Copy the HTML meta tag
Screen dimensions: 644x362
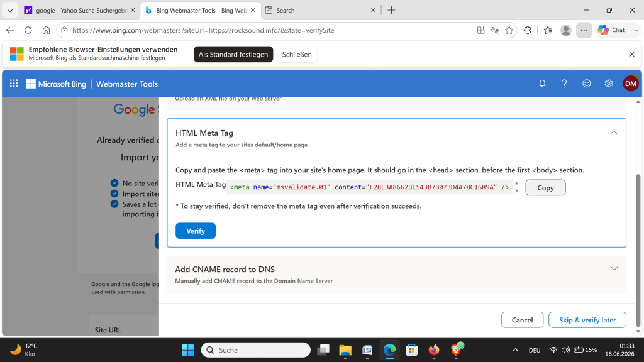click(545, 187)
